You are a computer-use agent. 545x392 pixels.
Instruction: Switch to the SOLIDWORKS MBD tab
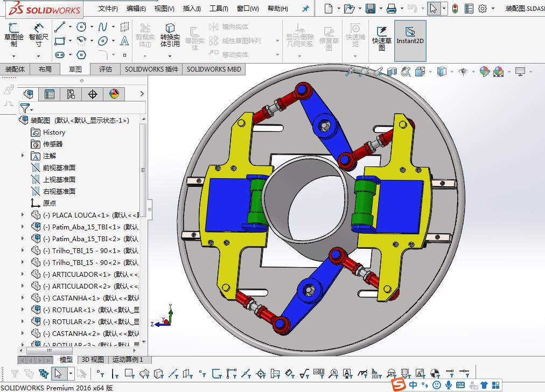coord(214,69)
